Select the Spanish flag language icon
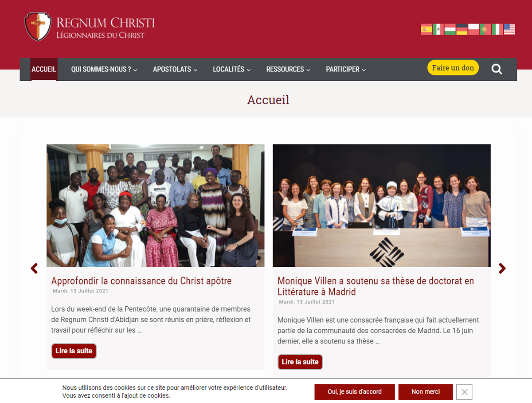This screenshot has width=532, height=403. (426, 29)
